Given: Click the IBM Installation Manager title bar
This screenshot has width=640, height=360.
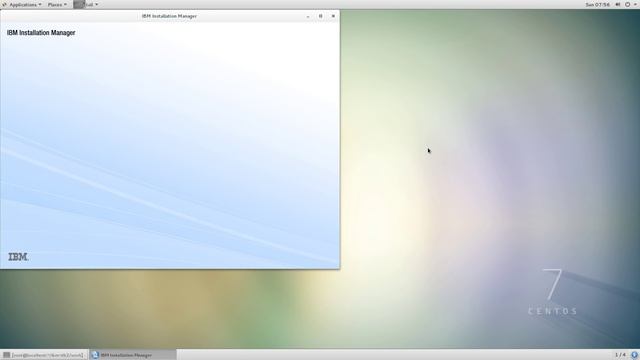Looking at the screenshot, I should (169, 16).
